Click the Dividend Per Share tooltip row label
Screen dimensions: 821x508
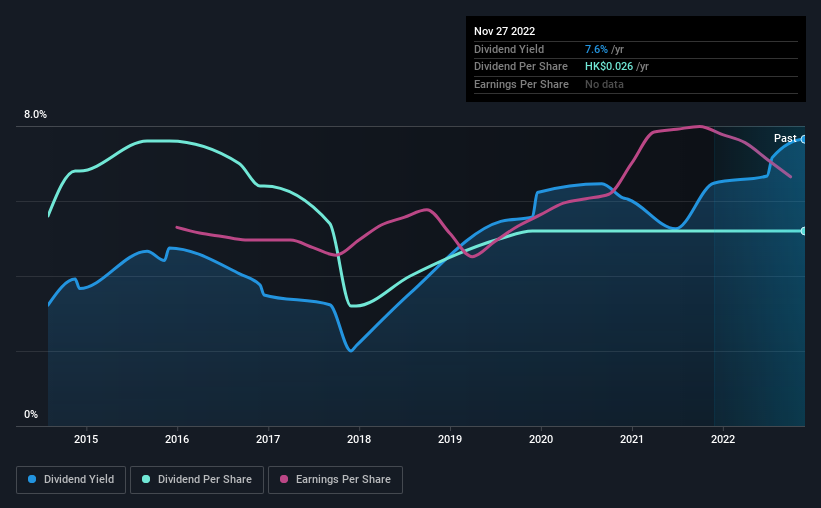(520, 67)
